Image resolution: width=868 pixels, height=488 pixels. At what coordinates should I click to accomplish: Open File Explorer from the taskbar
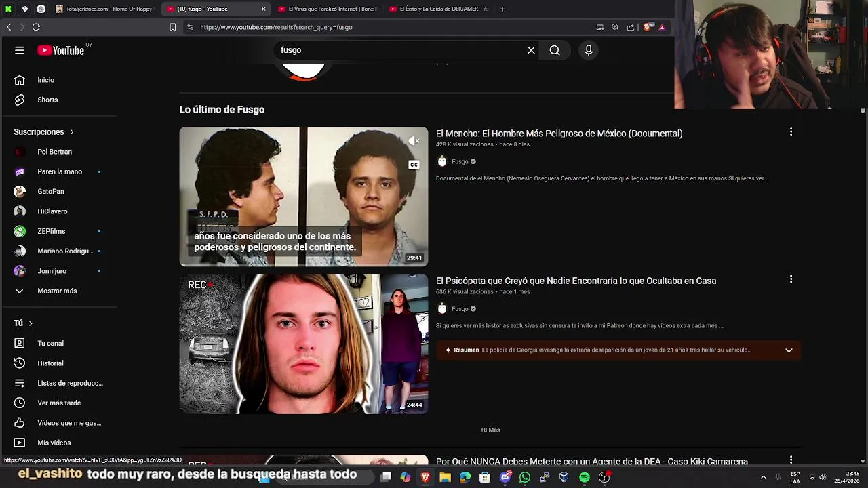pyautogui.click(x=445, y=477)
